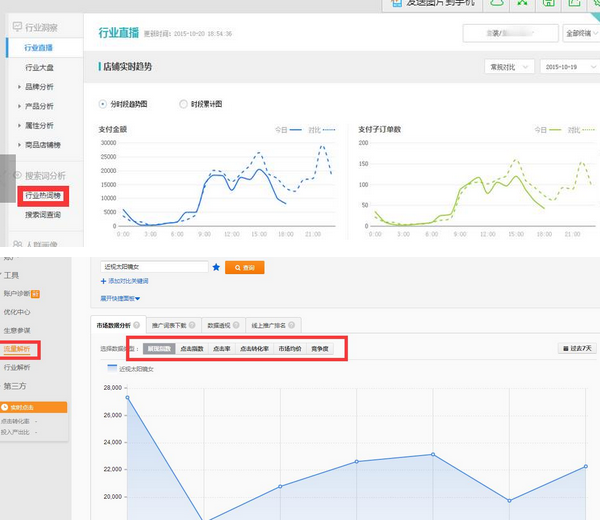Click the 店铺实时趋势 section heading
Screen dimensions: 600x526
click(x=127, y=67)
